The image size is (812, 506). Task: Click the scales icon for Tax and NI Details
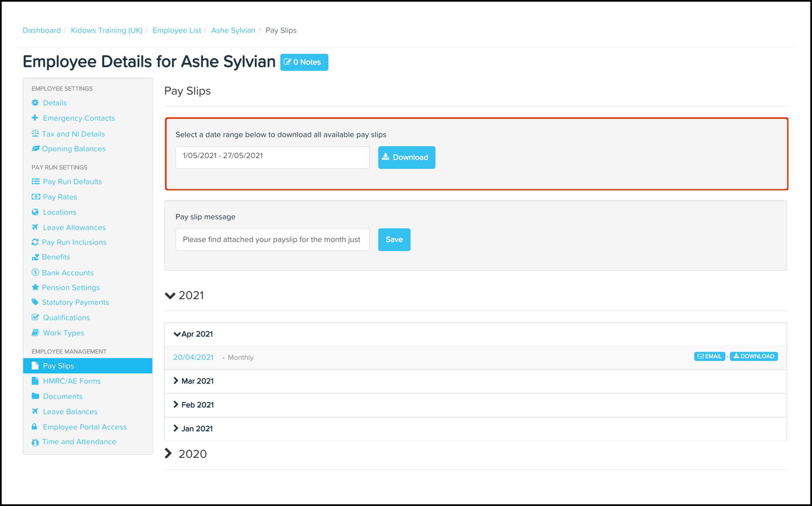pos(35,133)
